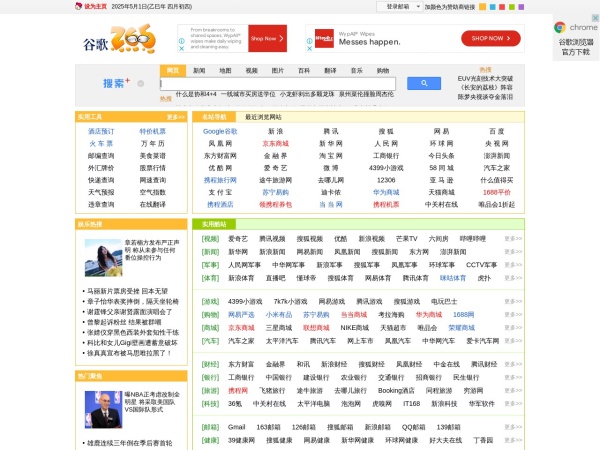This screenshot has height=450, width=600.
Task: Open the 特价机票 tool link
Action: point(153,131)
